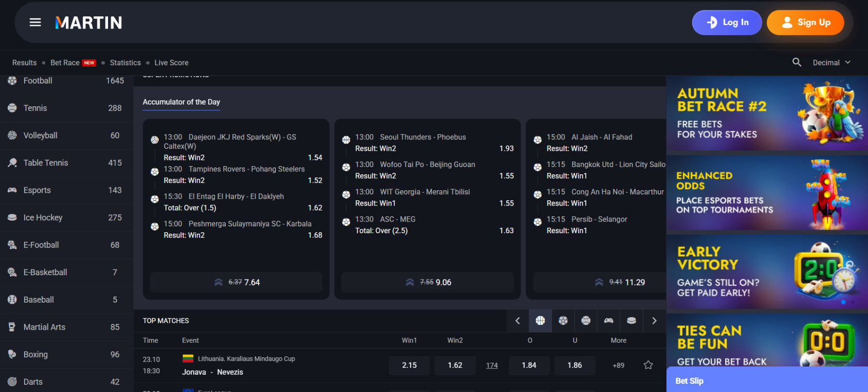Image resolution: width=868 pixels, height=392 pixels.
Task: Select football icon in Top Matches filter
Action: point(563,321)
